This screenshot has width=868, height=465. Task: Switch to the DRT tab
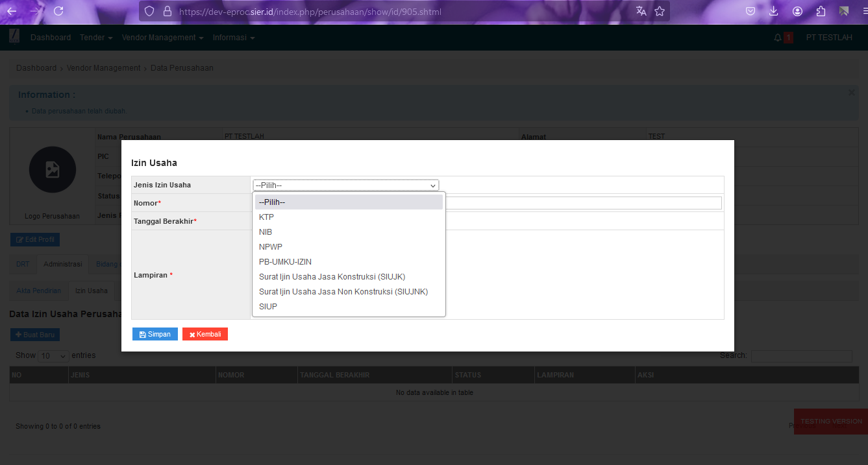coord(23,265)
